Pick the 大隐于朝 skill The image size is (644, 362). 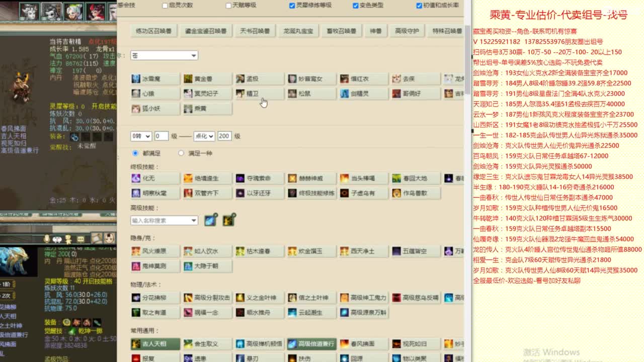coord(207,265)
